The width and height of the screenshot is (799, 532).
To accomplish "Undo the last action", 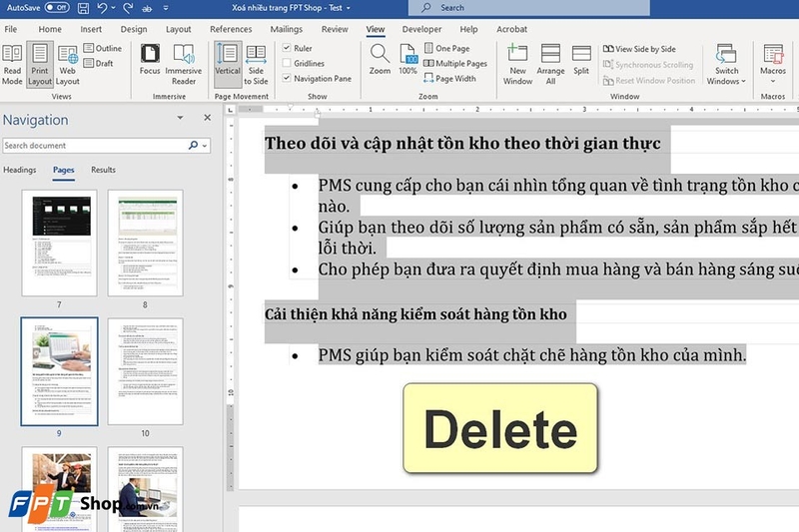I will click(102, 8).
